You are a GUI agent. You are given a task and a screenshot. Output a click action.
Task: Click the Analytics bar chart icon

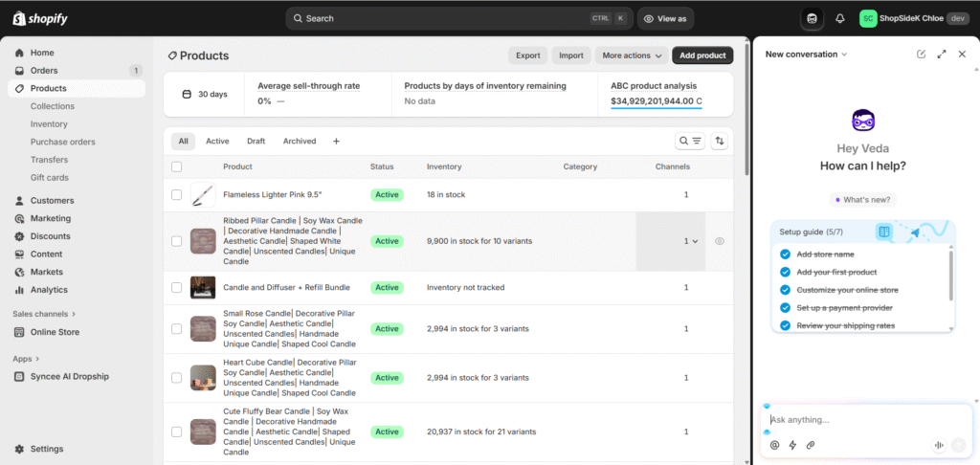coord(19,290)
